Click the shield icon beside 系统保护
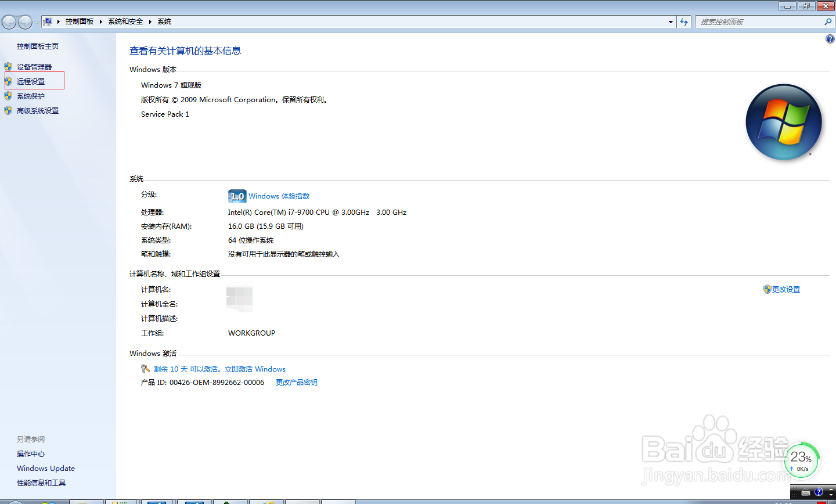 [x=8, y=96]
